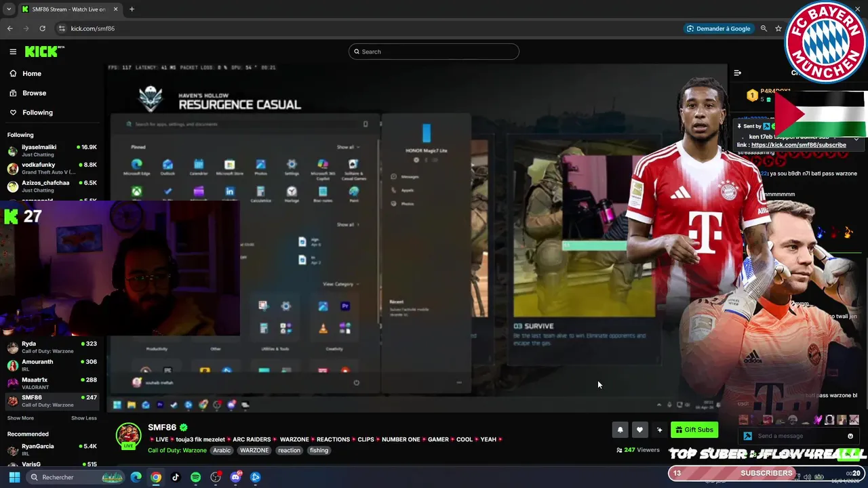Screen dimensions: 868x488
Task: Open Ryda's channel in sidebar
Action: 52,347
